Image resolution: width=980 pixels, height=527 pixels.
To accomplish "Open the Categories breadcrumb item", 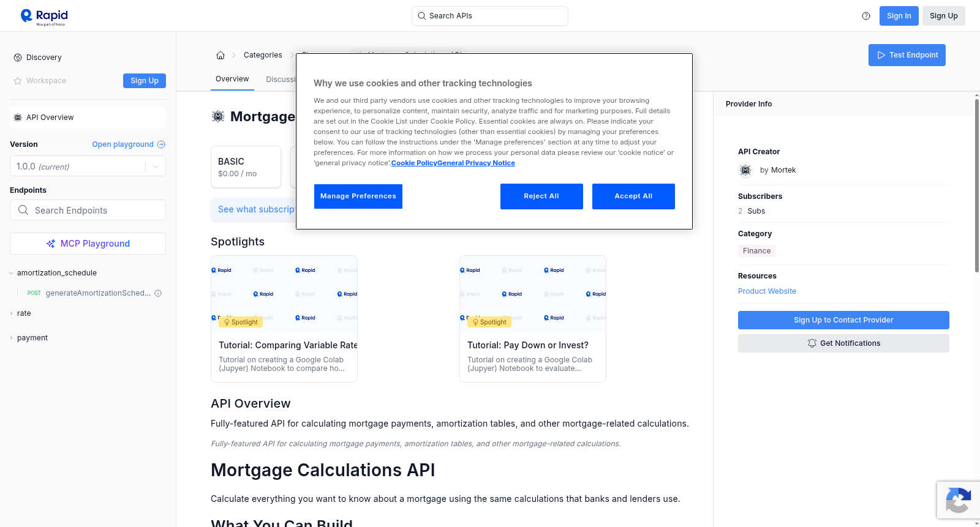I will coord(263,55).
